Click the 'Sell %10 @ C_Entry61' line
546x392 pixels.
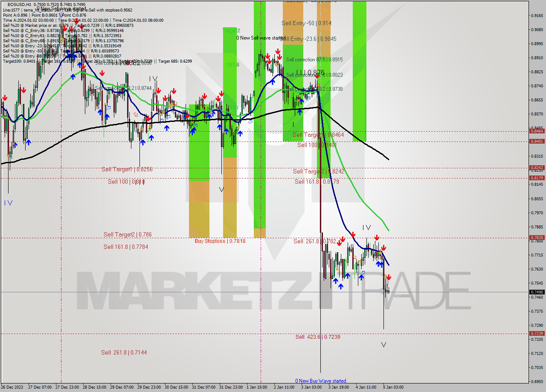coord(63,35)
